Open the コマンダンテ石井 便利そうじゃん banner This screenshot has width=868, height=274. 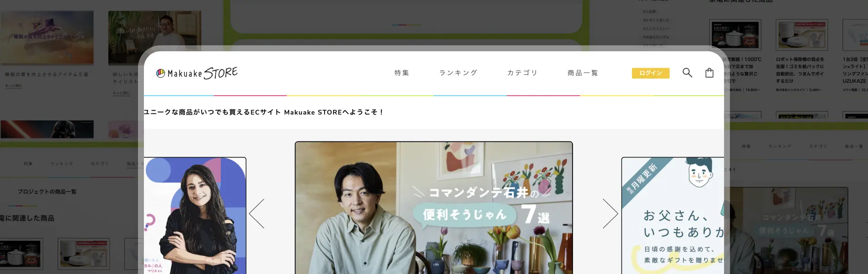click(x=434, y=208)
